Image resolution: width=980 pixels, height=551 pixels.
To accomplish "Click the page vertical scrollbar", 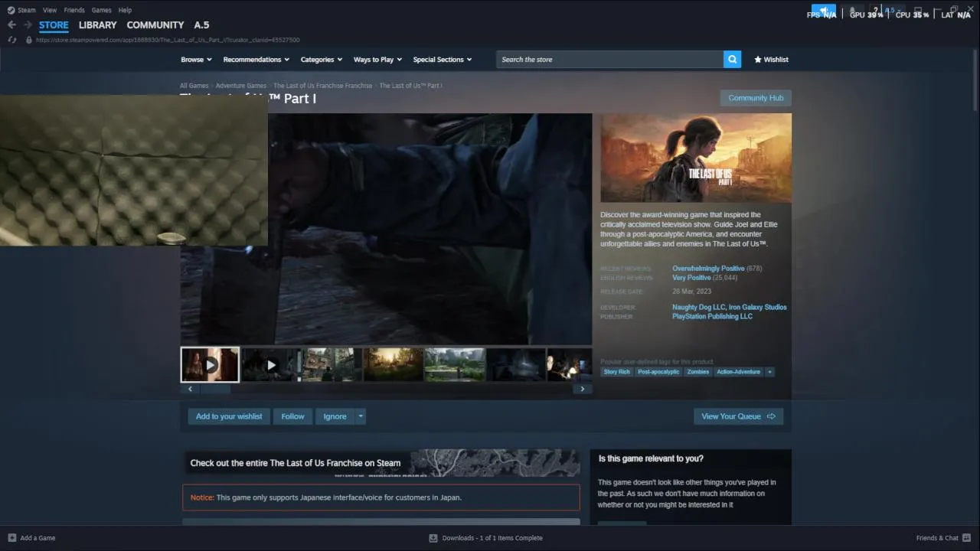I will pos(975,80).
